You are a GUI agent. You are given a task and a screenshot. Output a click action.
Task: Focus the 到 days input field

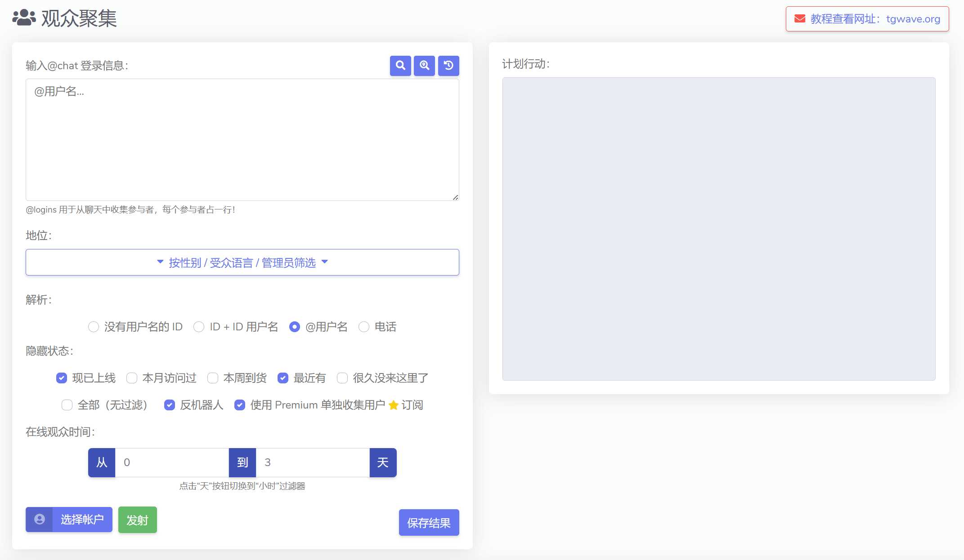[x=312, y=462]
